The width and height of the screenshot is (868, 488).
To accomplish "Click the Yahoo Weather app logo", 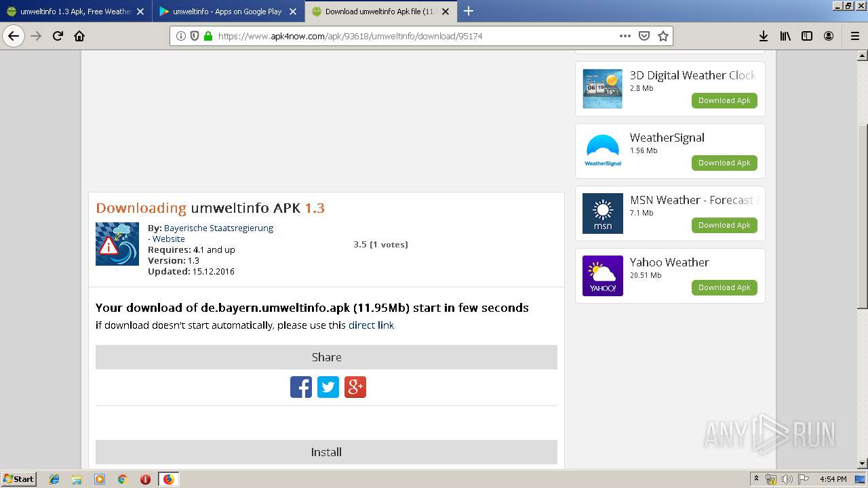I will click(603, 276).
